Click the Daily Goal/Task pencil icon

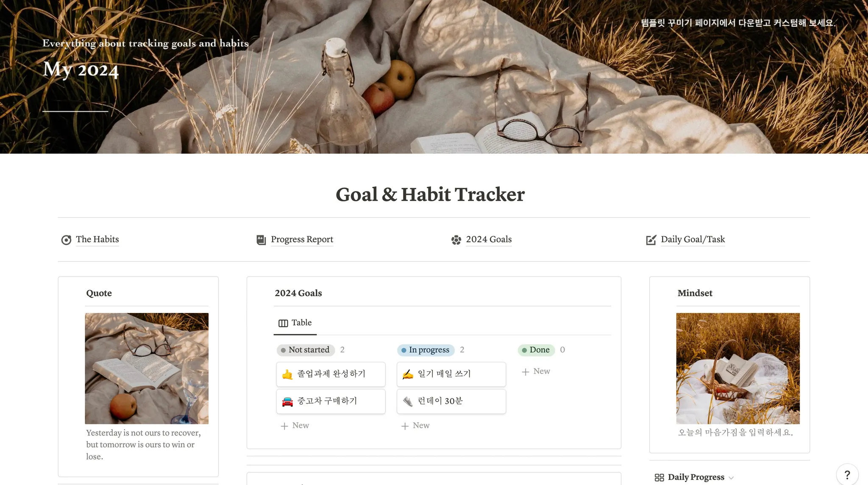651,240
